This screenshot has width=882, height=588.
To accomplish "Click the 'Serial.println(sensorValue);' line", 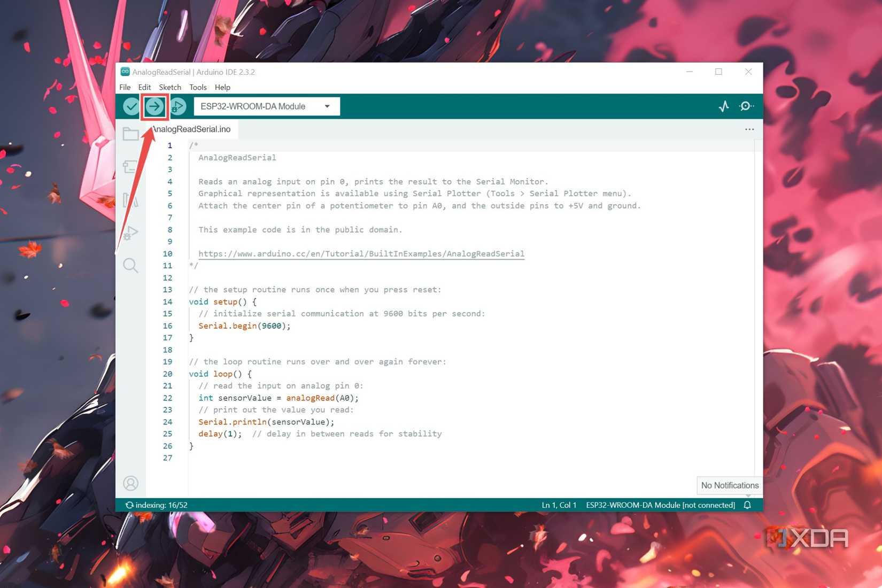I will [x=266, y=422].
